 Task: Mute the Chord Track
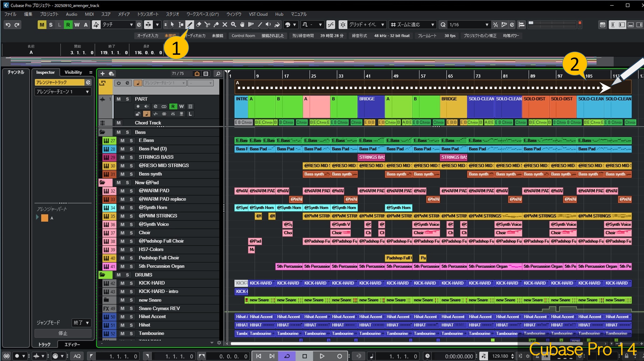(x=118, y=123)
